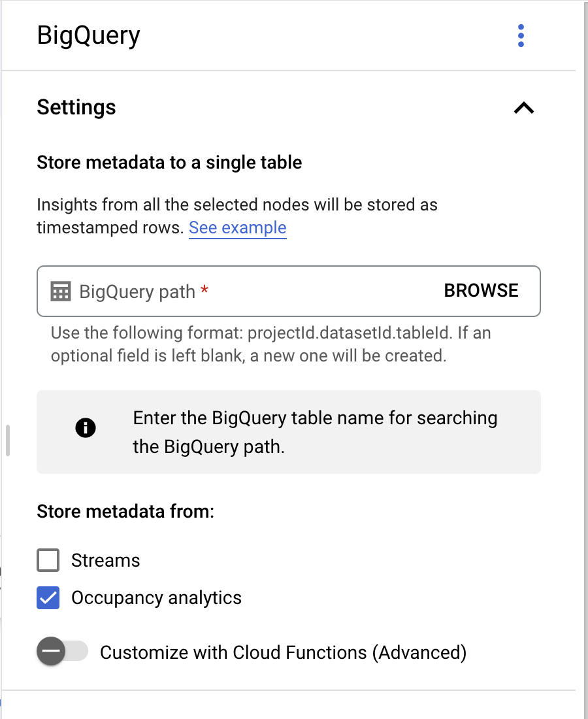This screenshot has height=719, width=588.
Task: Click the info icon in the notice box
Action: coord(86,428)
